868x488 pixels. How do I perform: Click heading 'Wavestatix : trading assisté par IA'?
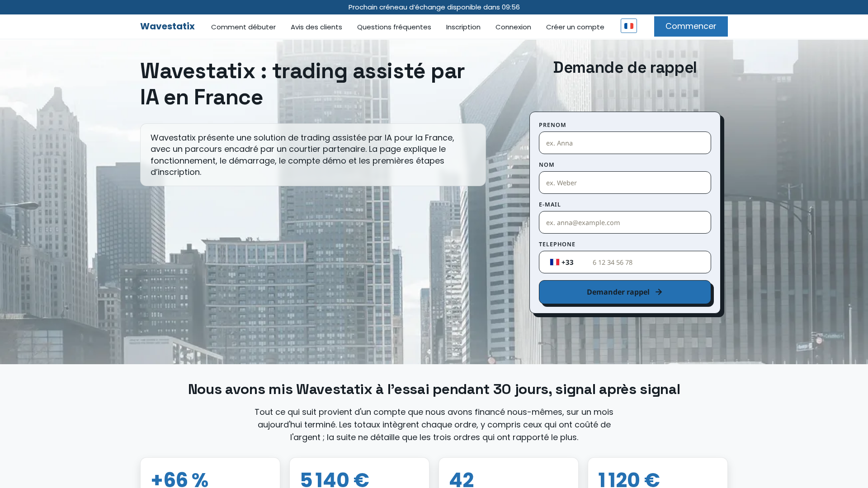(302, 84)
